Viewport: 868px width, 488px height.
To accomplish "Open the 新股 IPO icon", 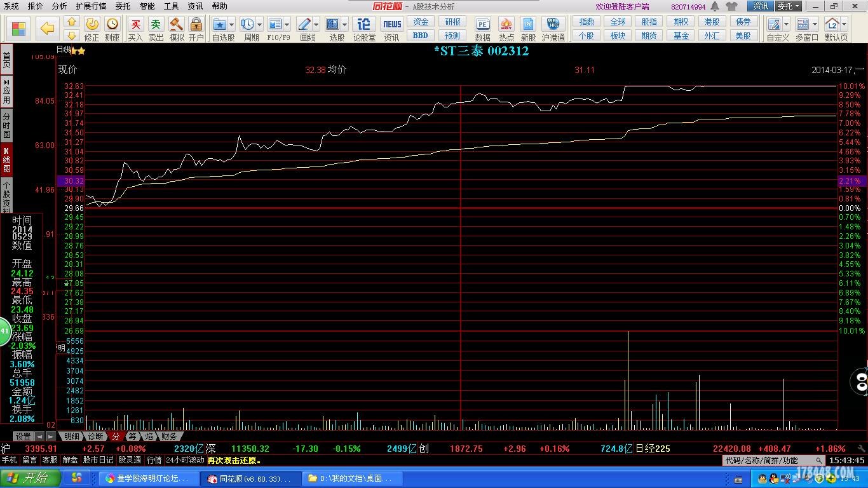I will 528,24.
